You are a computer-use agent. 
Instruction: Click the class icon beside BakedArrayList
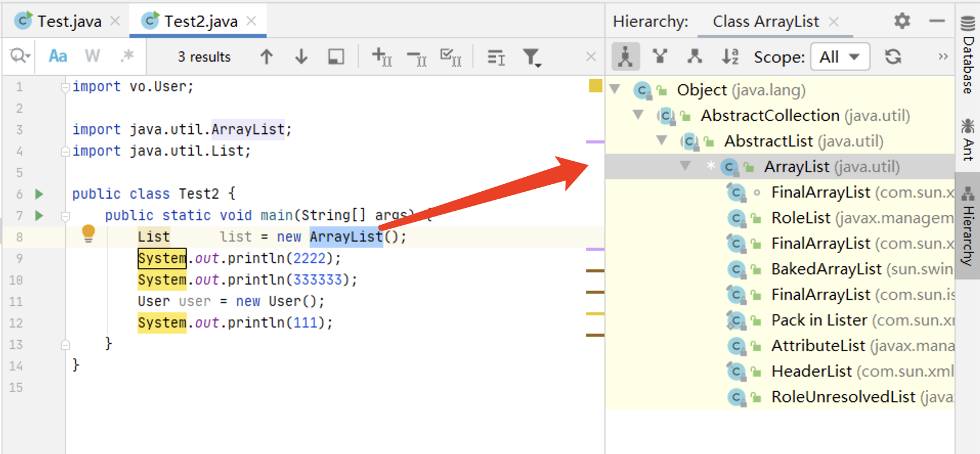click(736, 269)
